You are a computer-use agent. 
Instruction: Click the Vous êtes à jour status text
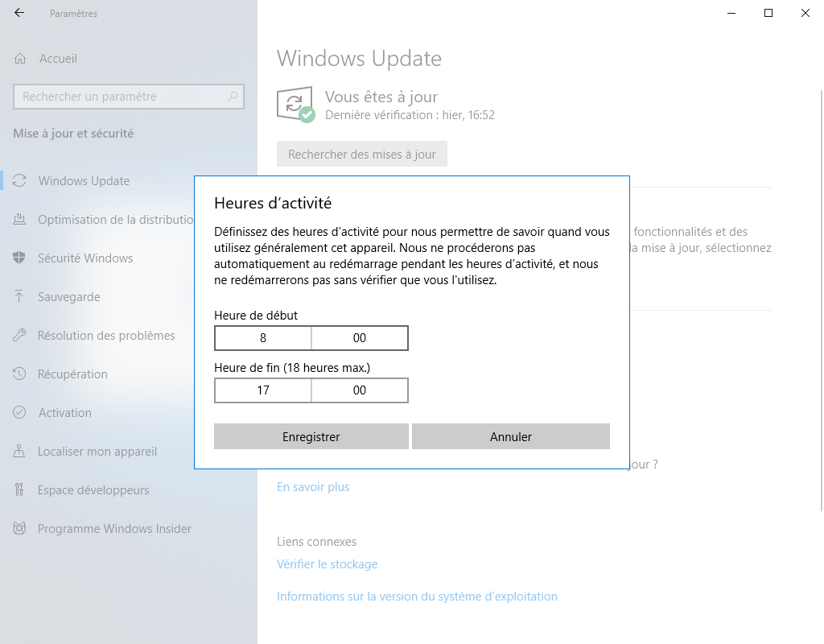[x=381, y=97]
